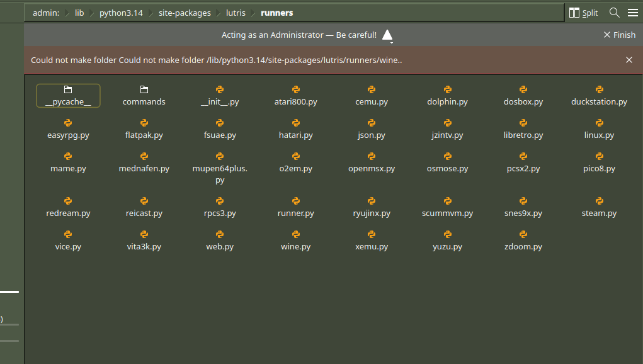The height and width of the screenshot is (364, 643).
Task: Select the openmsx.py file icon
Action: [372, 156]
